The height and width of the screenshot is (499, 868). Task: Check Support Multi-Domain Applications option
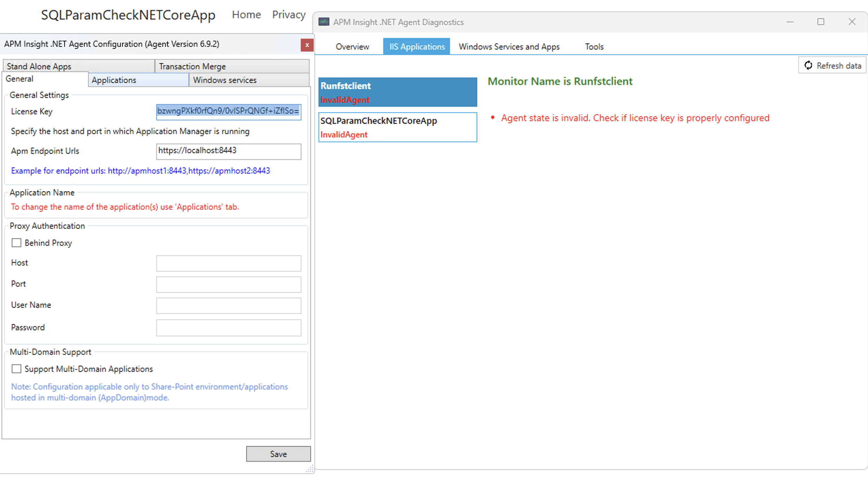[x=16, y=369]
